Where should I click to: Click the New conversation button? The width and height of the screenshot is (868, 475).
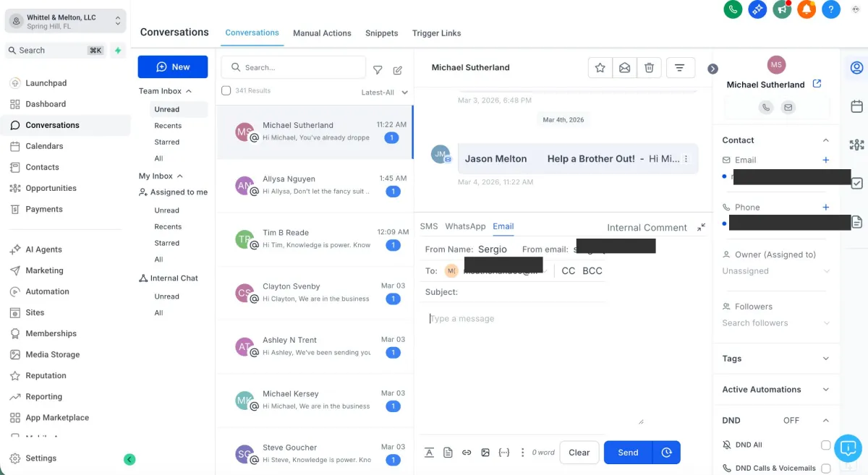173,67
